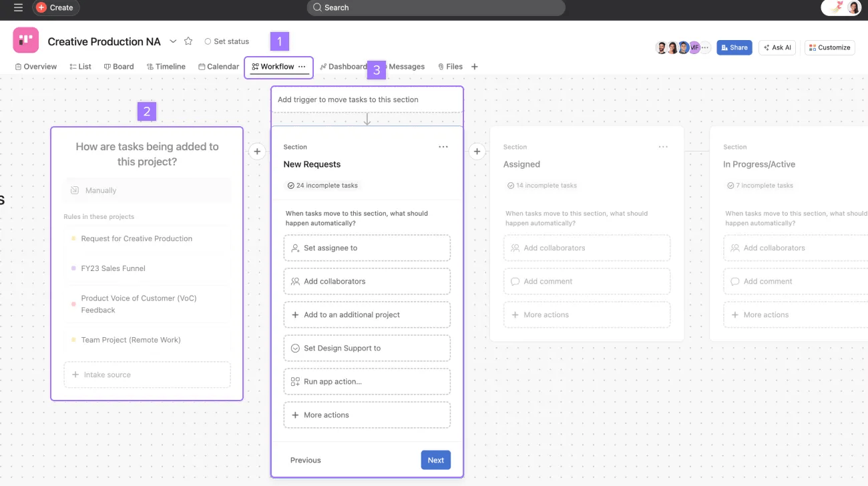Click the Search field
Image resolution: width=868 pixels, height=486 pixels.
click(435, 7)
